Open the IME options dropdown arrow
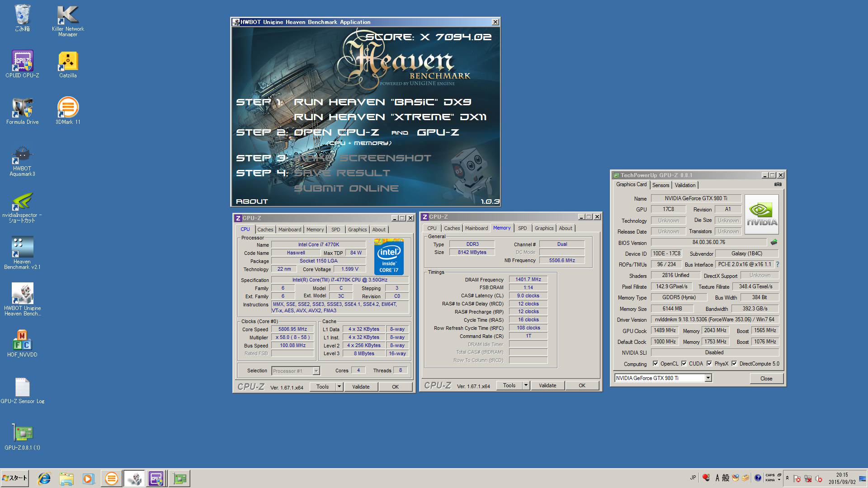The height and width of the screenshot is (488, 868). (x=780, y=480)
